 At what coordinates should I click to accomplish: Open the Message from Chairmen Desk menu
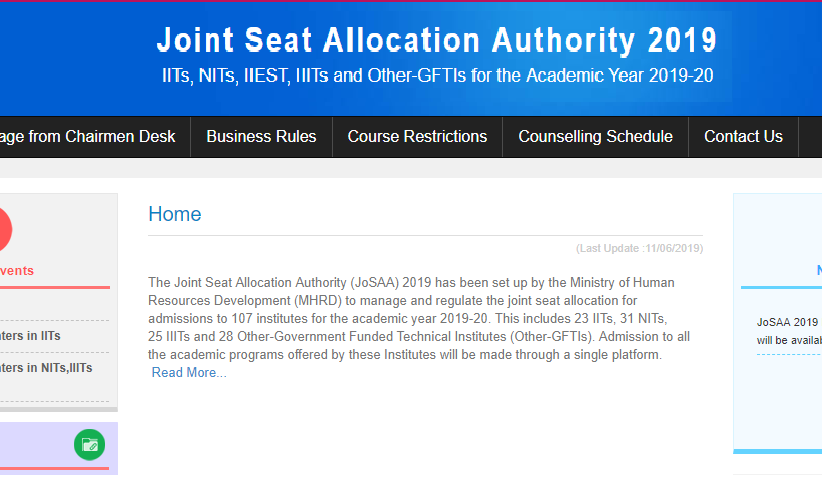coord(87,137)
